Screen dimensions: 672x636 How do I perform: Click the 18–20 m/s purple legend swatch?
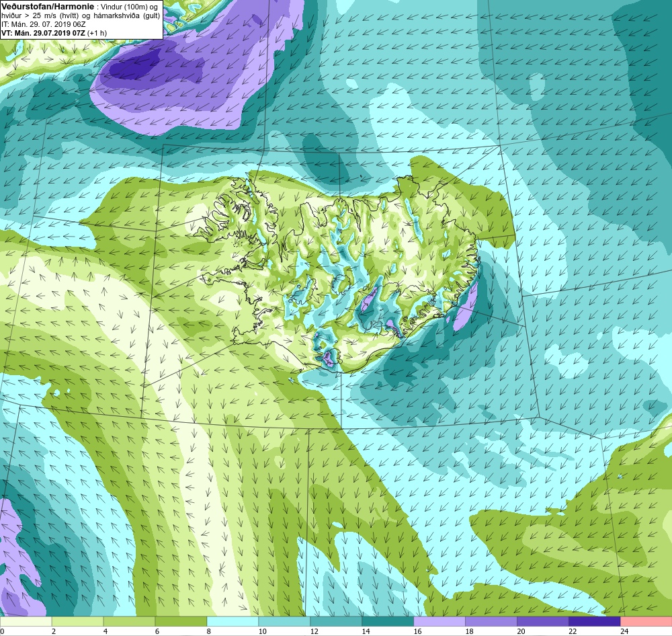[491, 621]
